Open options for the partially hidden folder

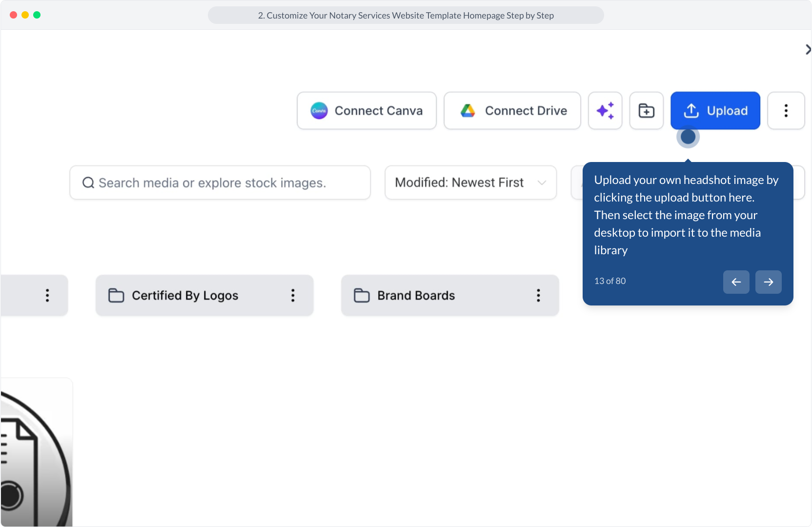click(47, 295)
